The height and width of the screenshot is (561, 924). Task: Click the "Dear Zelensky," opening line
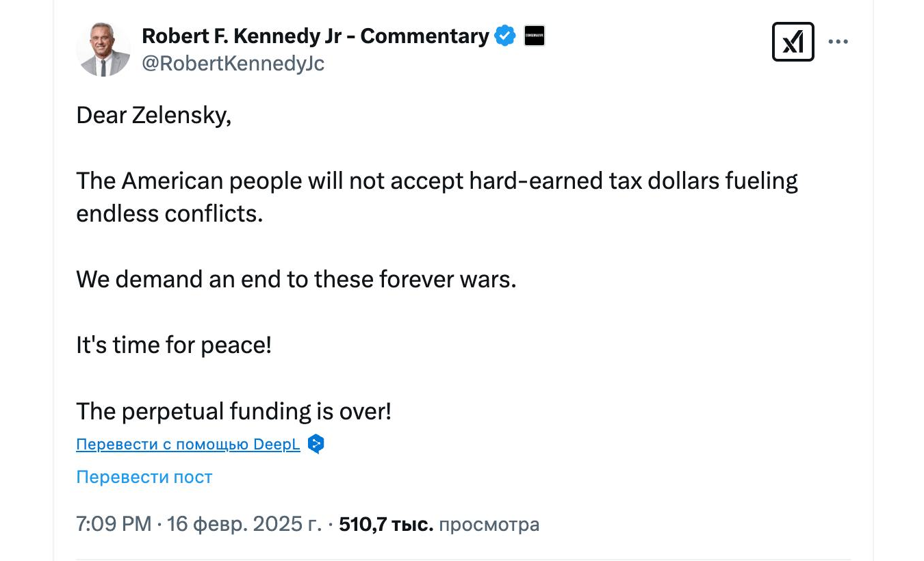[x=154, y=115]
